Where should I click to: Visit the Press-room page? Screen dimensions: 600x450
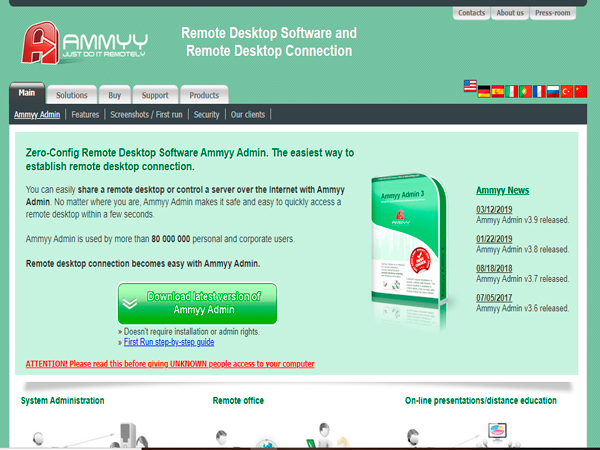coord(553,13)
